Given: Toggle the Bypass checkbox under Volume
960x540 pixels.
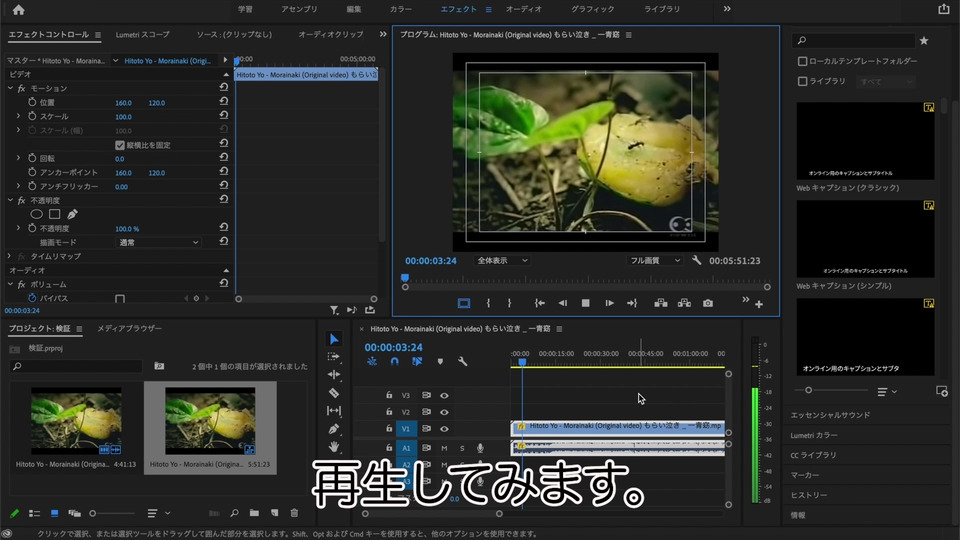Looking at the screenshot, I should pyautogui.click(x=120, y=299).
